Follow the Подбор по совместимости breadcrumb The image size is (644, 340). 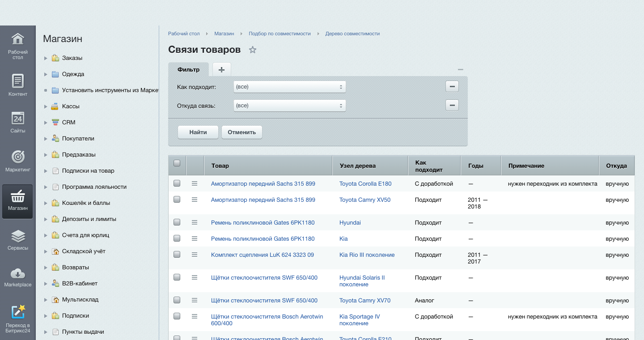280,34
